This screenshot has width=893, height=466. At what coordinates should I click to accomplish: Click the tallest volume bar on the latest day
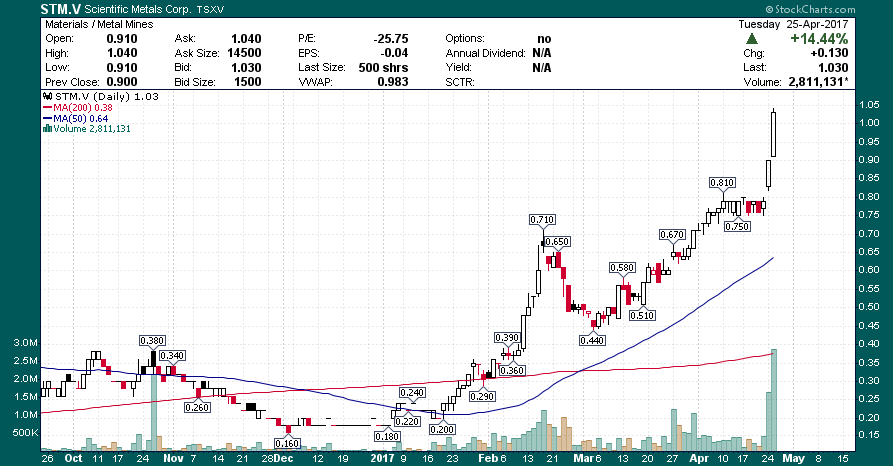(773, 399)
